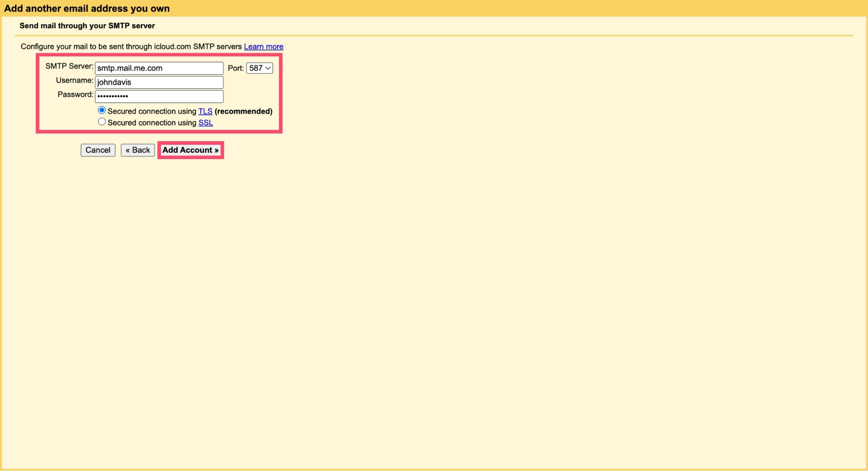Click the 'Add another email address you own' title
The height and width of the screenshot is (471, 868).
[87, 8]
